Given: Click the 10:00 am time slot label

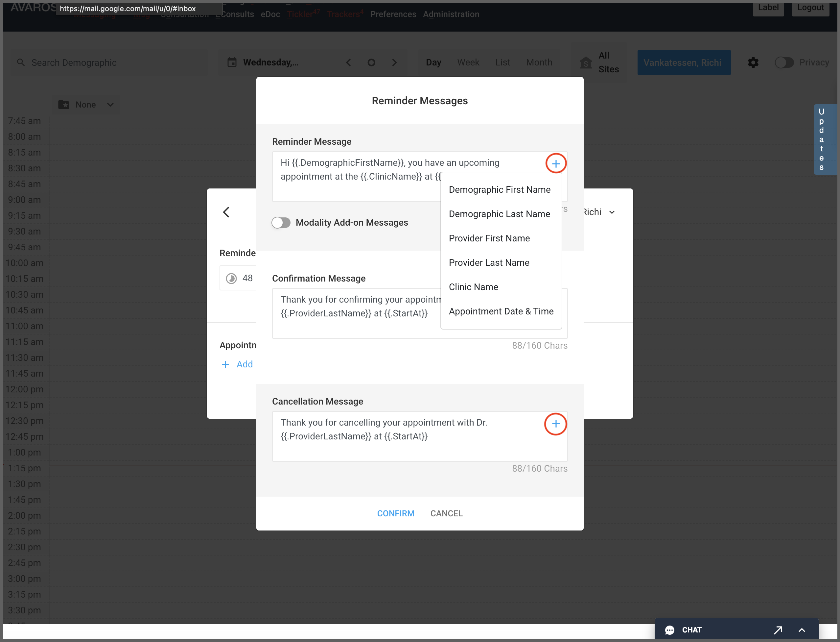Looking at the screenshot, I should [24, 263].
